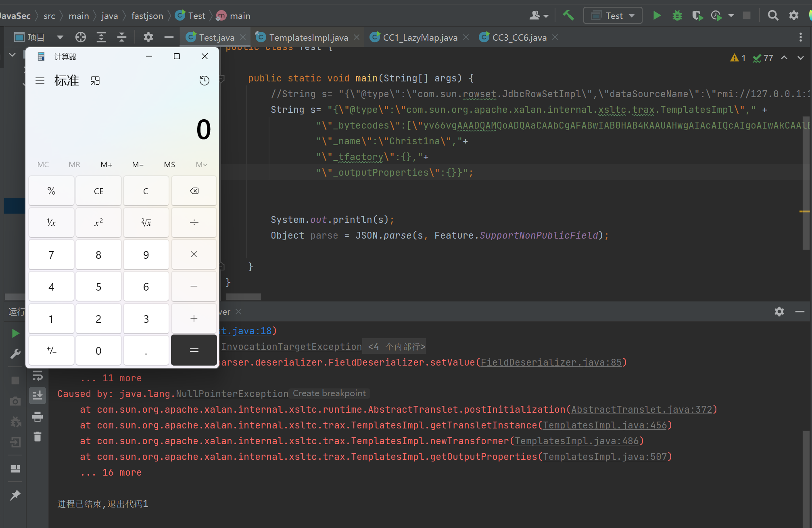Open Search Everywhere magnifier icon
The width and height of the screenshot is (812, 528).
[x=773, y=16]
